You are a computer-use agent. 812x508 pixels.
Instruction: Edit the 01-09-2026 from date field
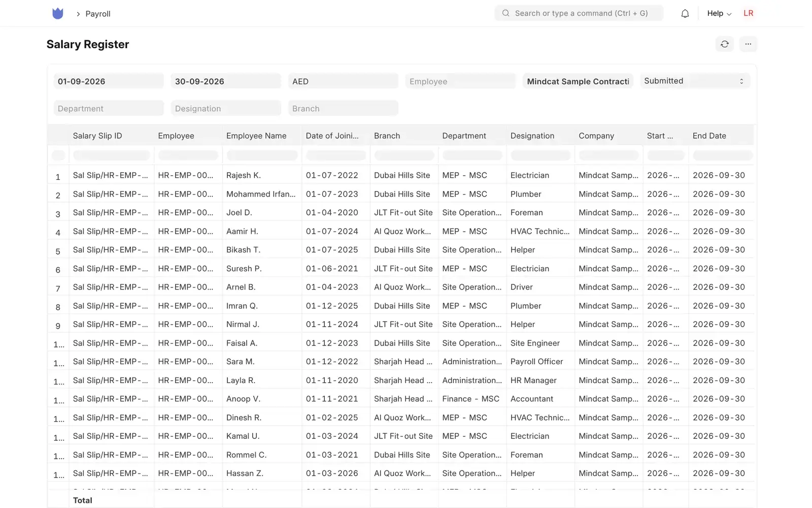[109, 81]
